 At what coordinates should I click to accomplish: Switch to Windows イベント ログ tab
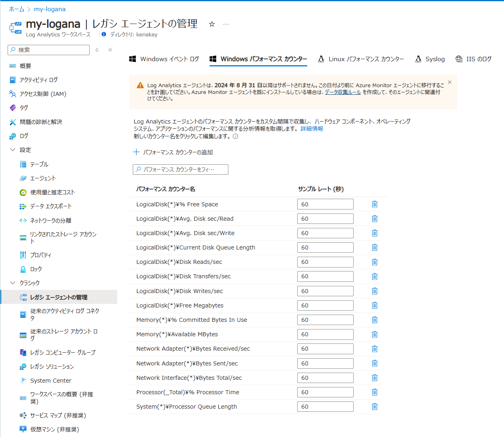[164, 59]
